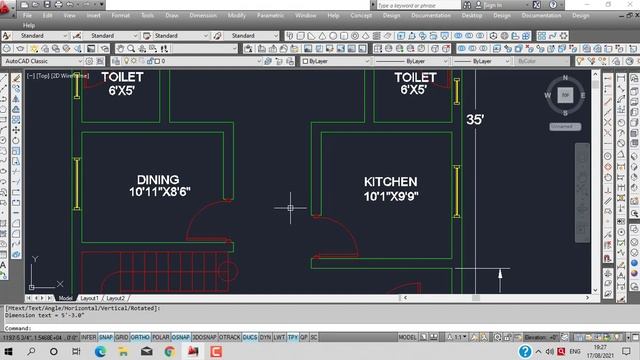Toggle SNAP mode in status bar
640x360 pixels.
pyautogui.click(x=106, y=338)
